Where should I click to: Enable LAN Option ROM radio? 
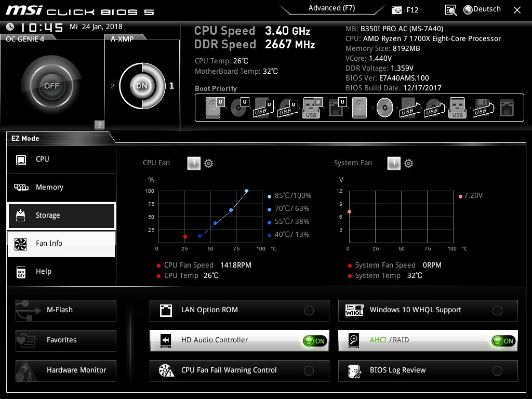coord(309,311)
